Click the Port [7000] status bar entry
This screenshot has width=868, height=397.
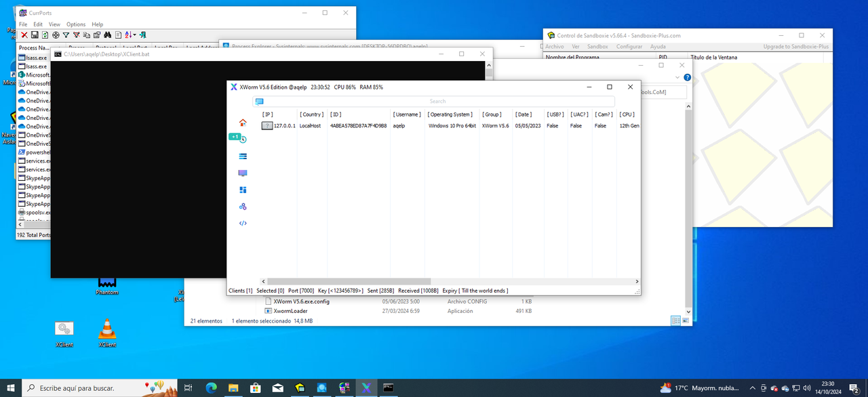click(301, 291)
